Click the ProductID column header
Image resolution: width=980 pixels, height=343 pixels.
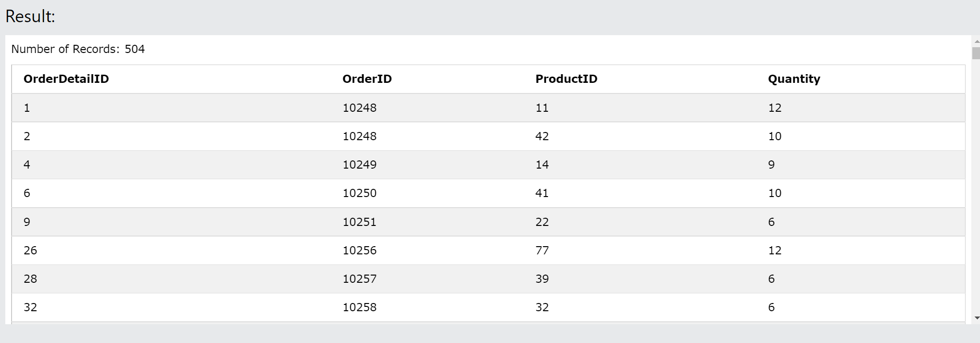click(x=566, y=79)
